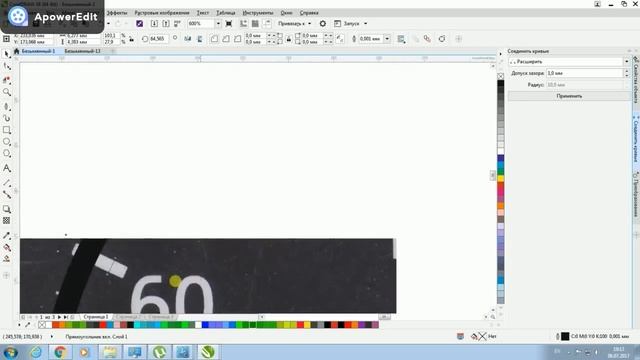Viewport: 640px width, 360px height.
Task: Click the next page arrow in navigator
Action: click(x=59, y=317)
